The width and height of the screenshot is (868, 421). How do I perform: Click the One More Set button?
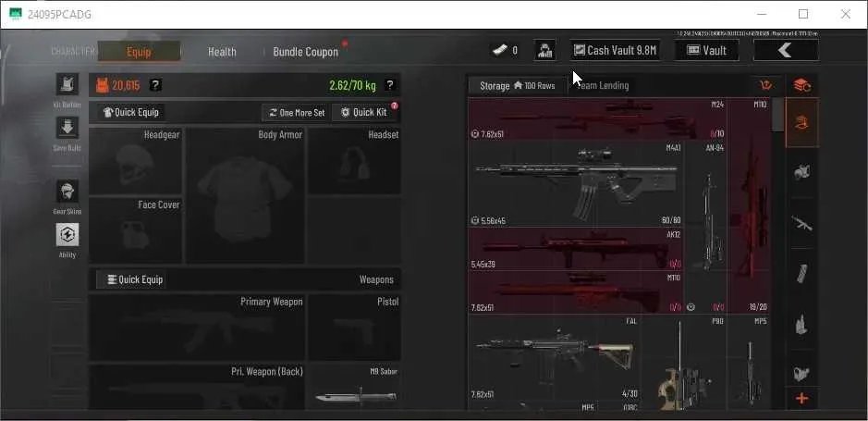coord(297,113)
